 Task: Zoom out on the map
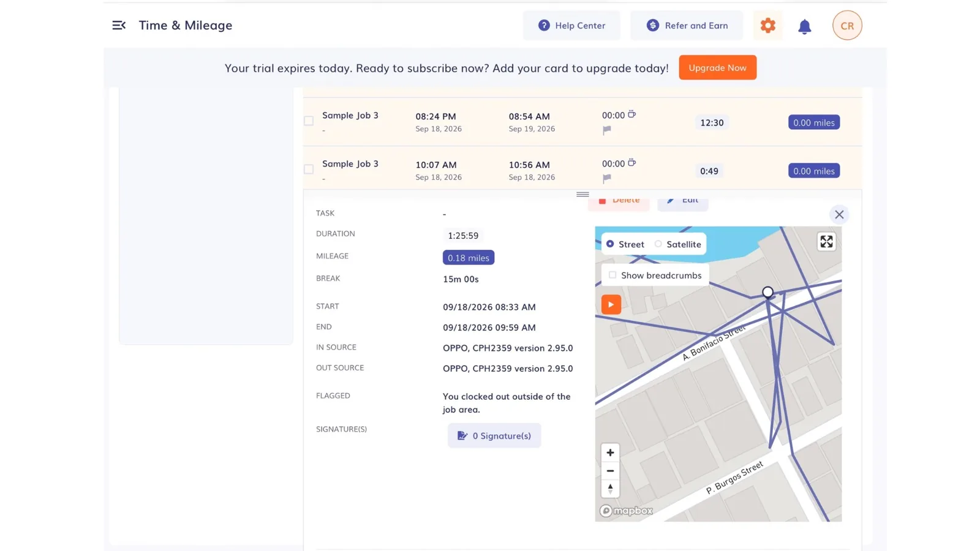click(x=610, y=471)
